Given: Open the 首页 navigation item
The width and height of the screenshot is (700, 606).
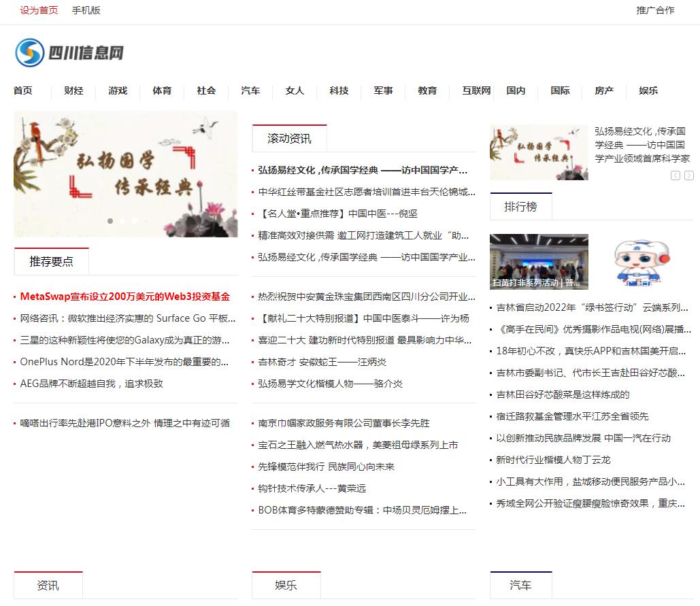Looking at the screenshot, I should [22, 90].
